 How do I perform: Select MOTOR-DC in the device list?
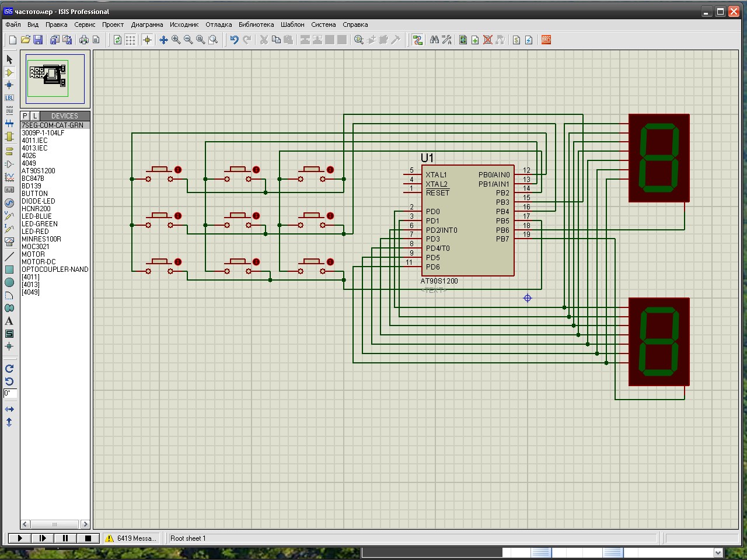tap(39, 262)
